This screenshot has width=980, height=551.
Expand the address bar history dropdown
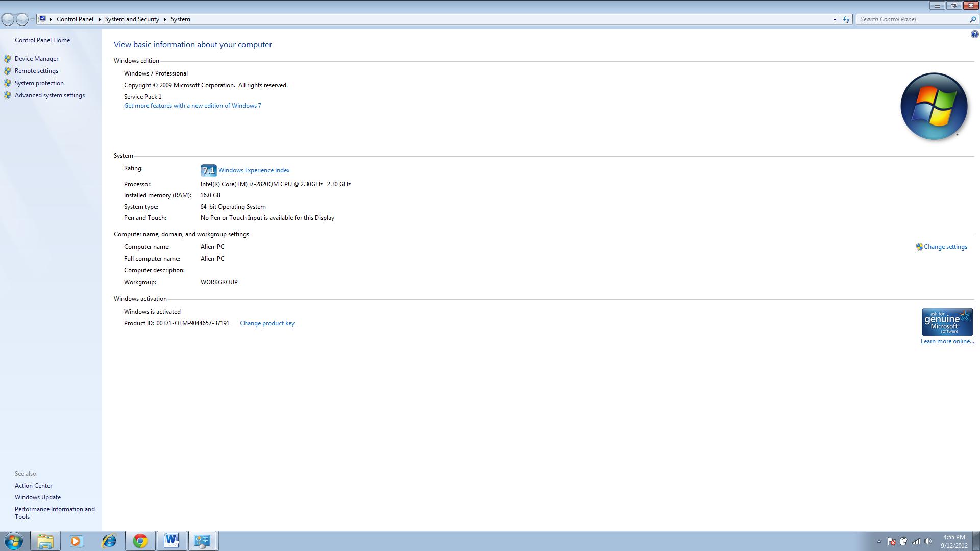835,19
